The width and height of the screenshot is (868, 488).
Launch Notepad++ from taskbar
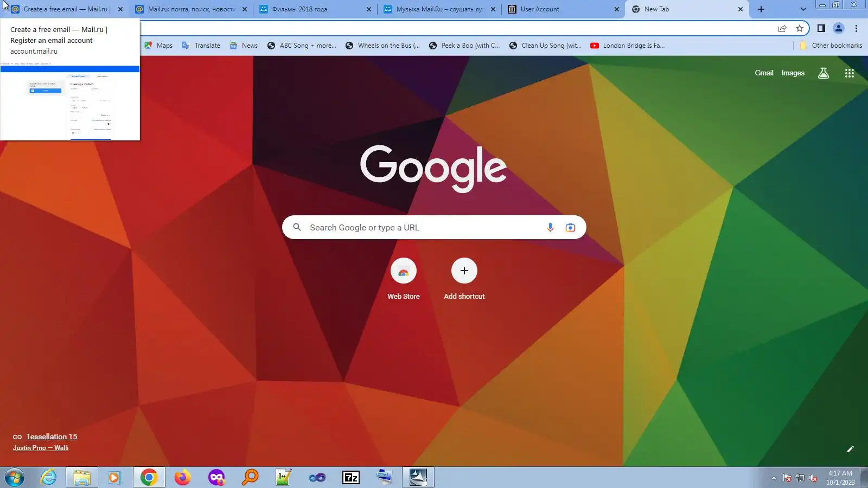283,478
